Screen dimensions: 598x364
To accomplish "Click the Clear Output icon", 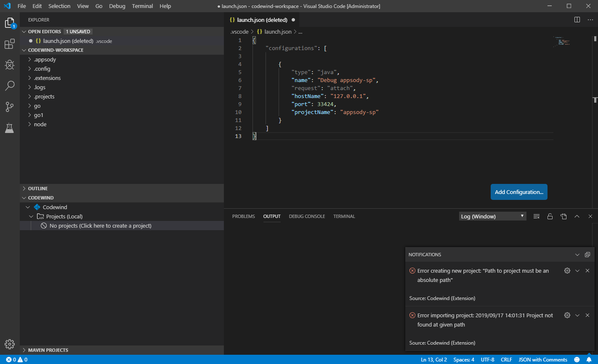I will [x=536, y=216].
